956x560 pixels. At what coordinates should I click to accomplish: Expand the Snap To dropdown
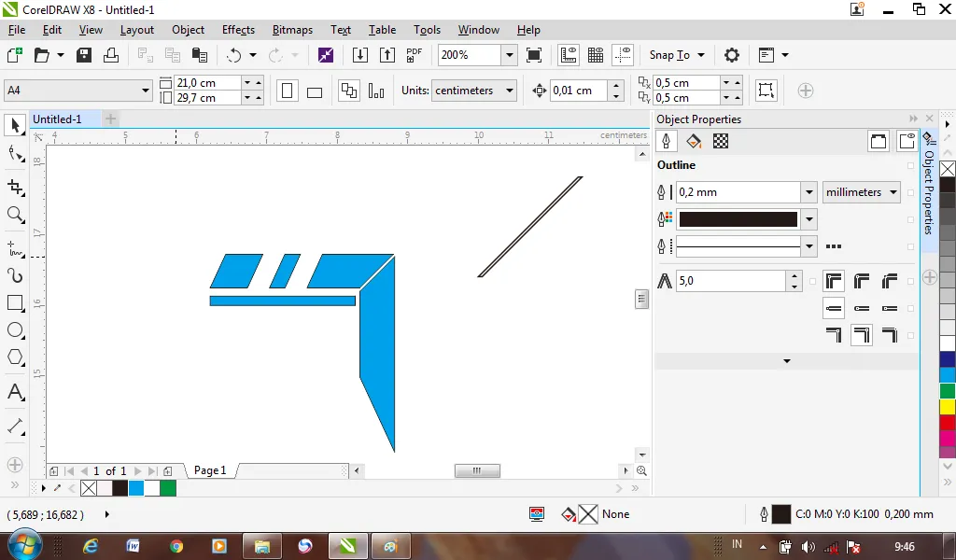coord(701,55)
